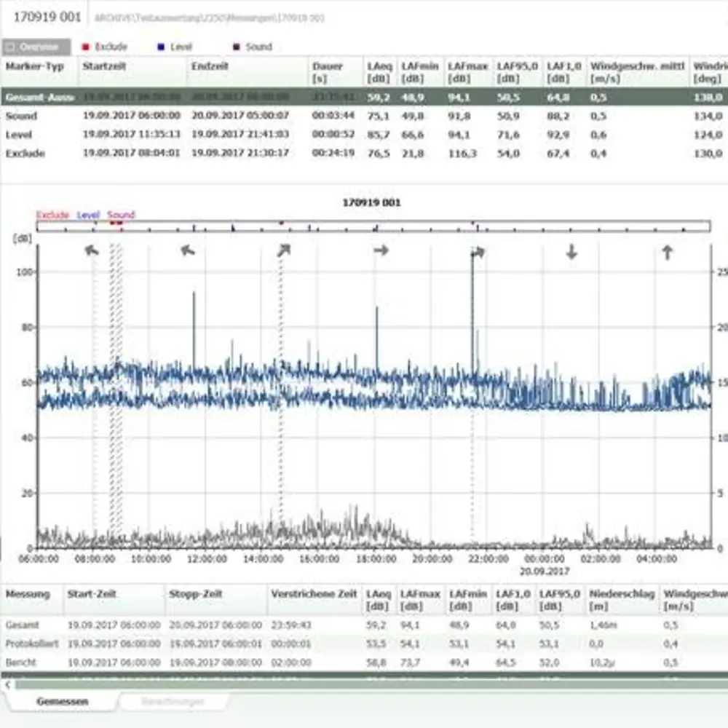
Task: Click the right-pointing wind arrow near 18:00
Action: [x=381, y=250]
